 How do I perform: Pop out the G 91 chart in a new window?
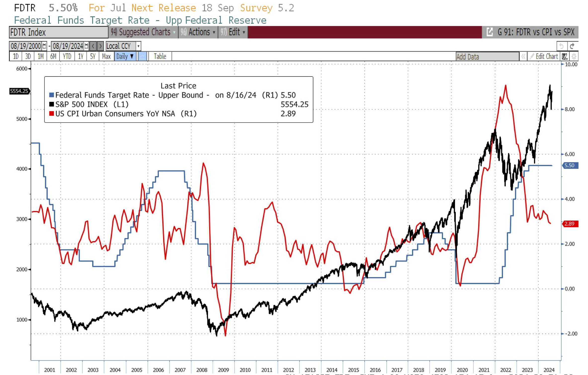click(489, 32)
